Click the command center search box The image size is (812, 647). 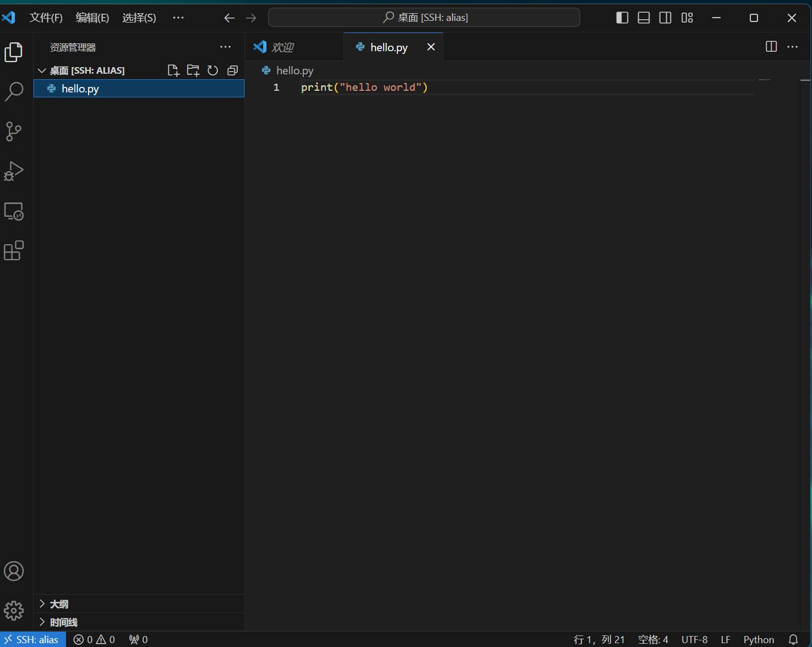(x=424, y=18)
